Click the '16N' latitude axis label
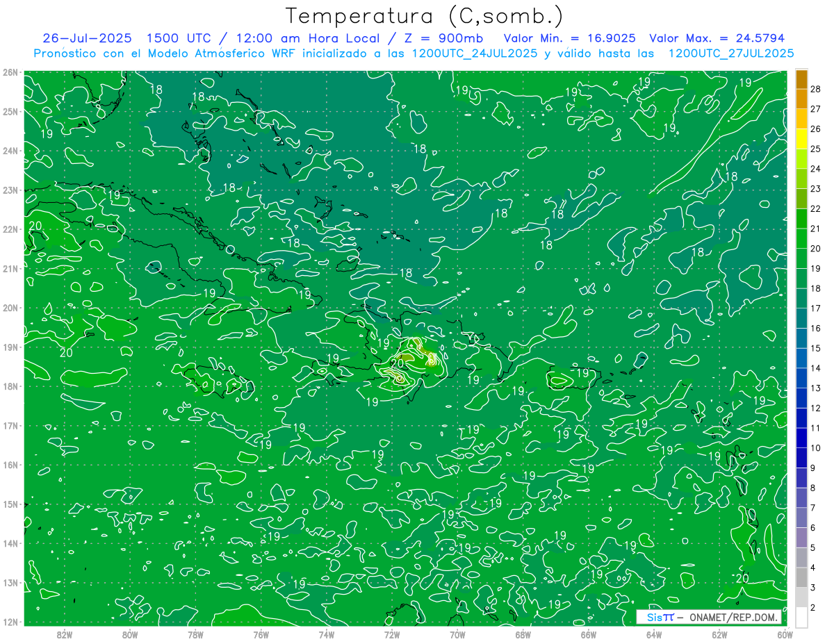This screenshot has width=834, height=644. [10, 465]
